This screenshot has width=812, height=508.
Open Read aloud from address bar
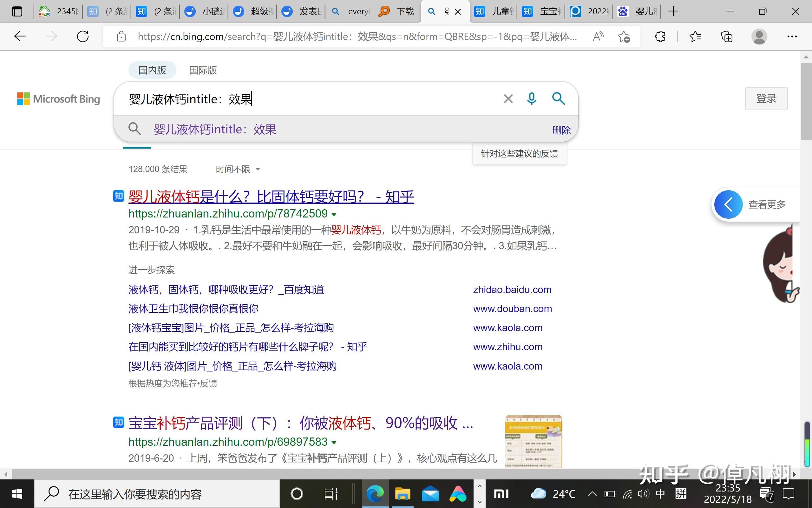[598, 36]
